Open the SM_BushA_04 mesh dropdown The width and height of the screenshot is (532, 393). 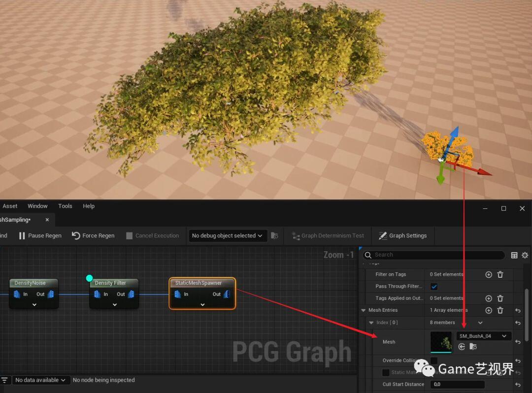pyautogui.click(x=483, y=336)
